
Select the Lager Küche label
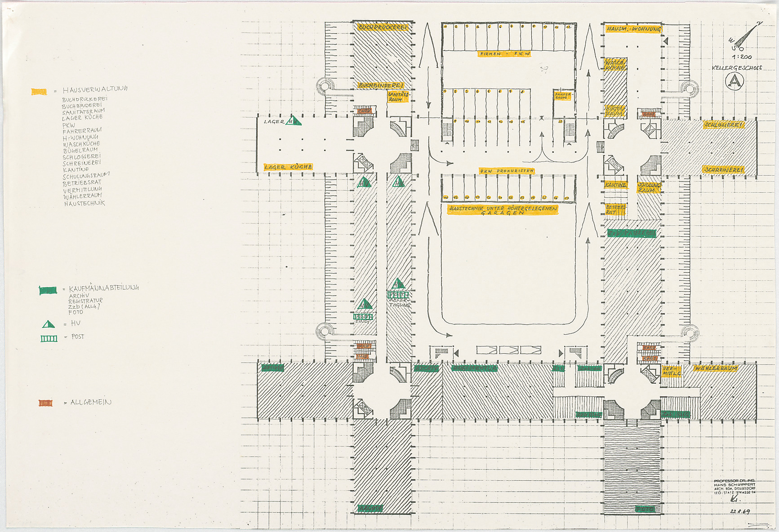(x=288, y=167)
